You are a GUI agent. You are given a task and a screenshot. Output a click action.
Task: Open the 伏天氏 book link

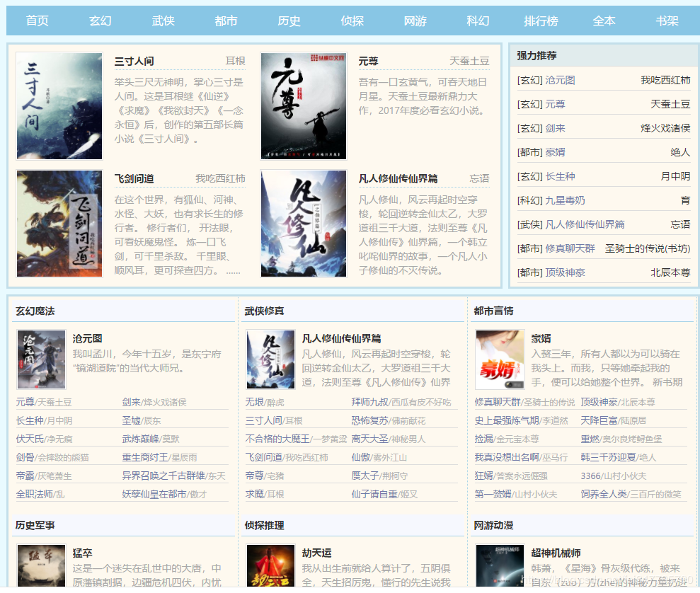30,439
